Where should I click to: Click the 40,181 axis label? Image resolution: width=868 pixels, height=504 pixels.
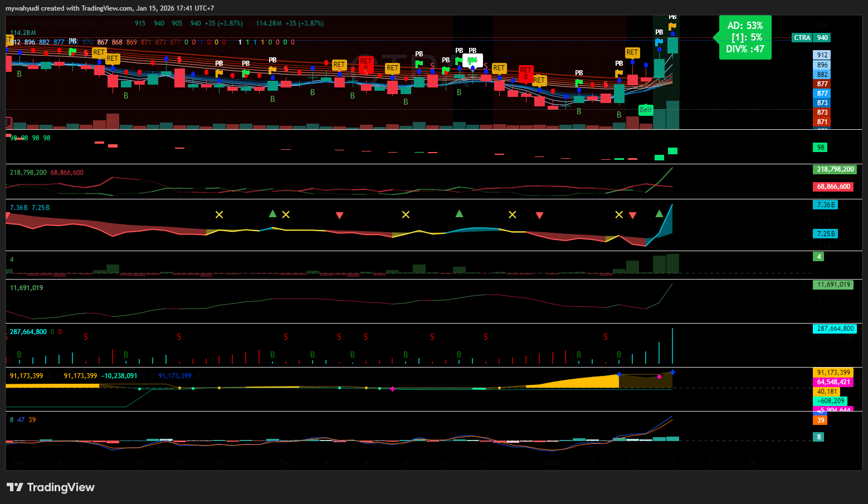[x=827, y=392]
